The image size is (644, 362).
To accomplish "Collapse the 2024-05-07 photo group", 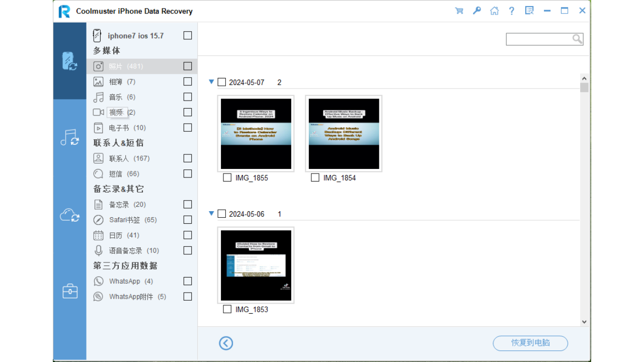I will [211, 82].
